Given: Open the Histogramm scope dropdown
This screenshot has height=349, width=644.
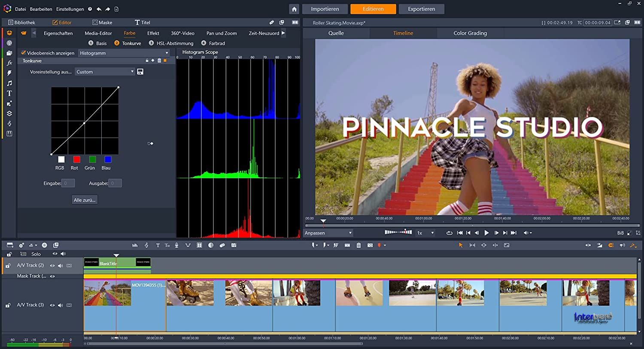Looking at the screenshot, I should click(124, 53).
